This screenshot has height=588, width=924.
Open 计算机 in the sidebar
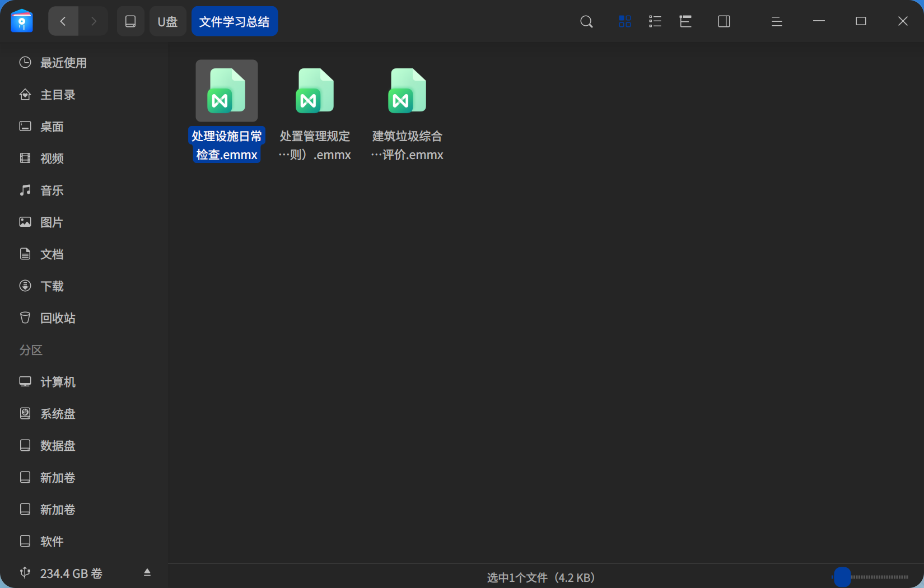[84, 382]
